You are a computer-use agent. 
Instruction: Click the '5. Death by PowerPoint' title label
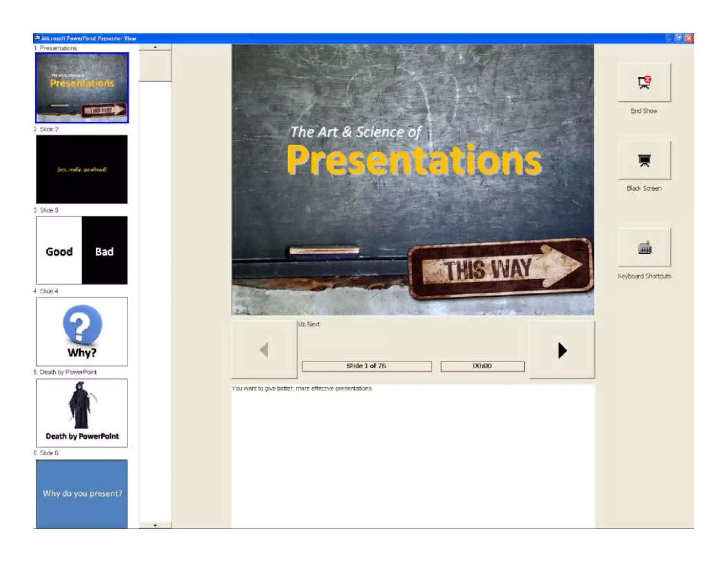[65, 372]
